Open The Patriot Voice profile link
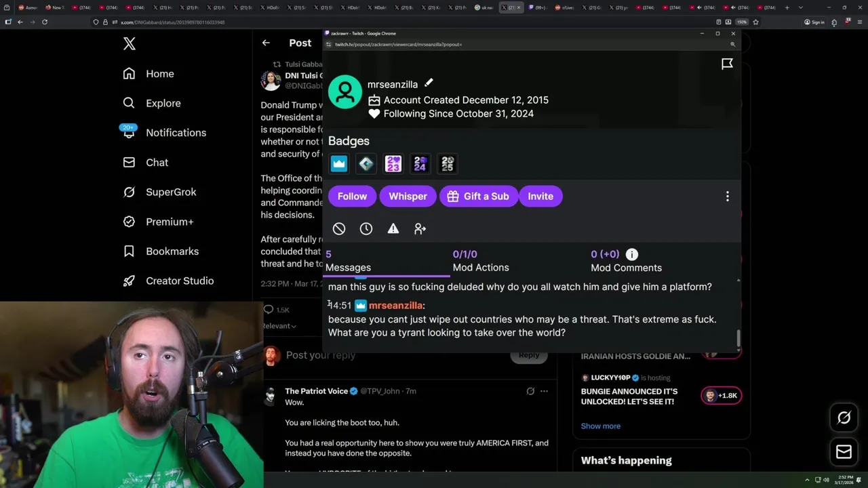This screenshot has height=488, width=868. pyautogui.click(x=317, y=391)
